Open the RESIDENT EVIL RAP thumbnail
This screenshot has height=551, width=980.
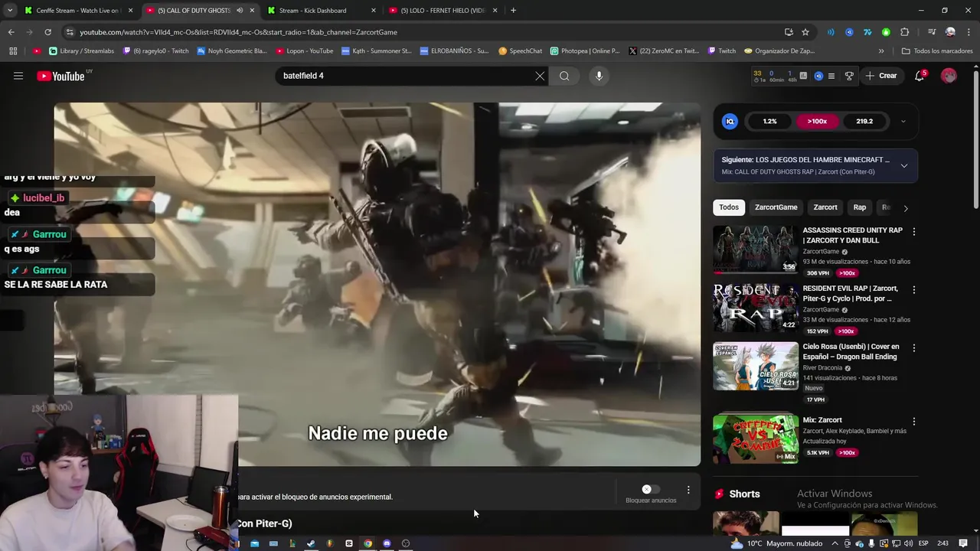tap(756, 308)
